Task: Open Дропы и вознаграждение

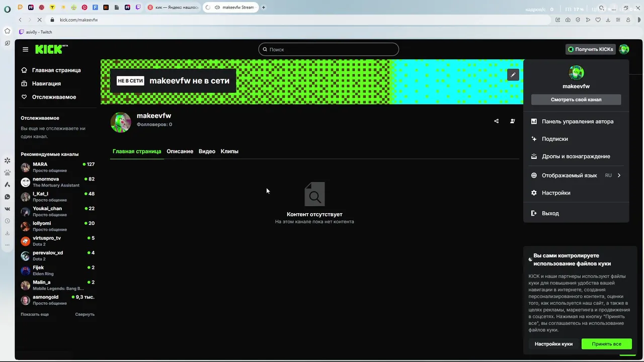Action: (x=576, y=156)
